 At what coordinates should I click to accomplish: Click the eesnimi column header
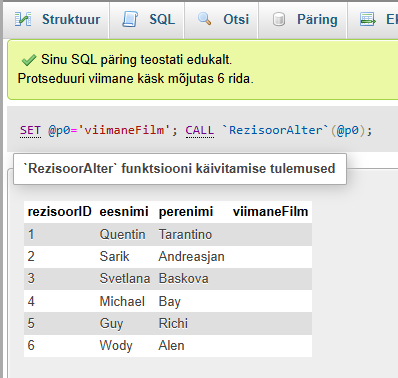point(124,212)
